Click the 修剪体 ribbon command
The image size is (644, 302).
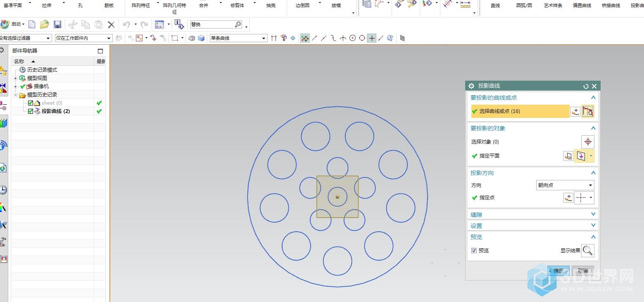point(237,5)
